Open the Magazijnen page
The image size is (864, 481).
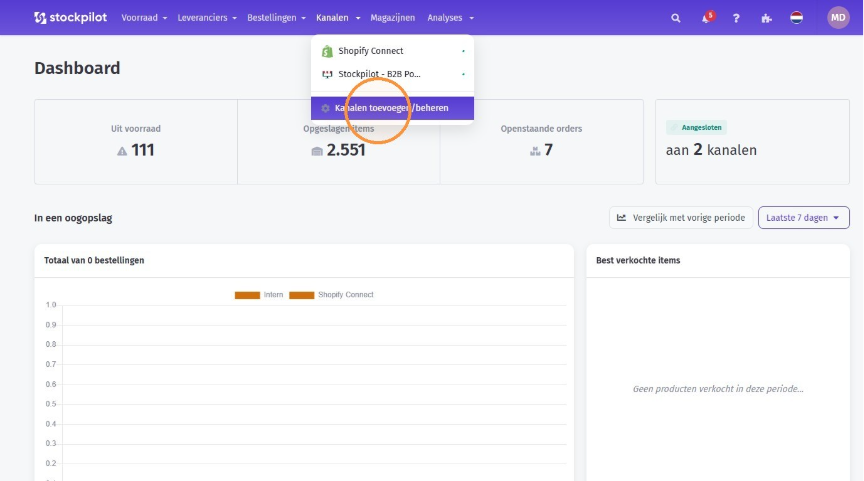(x=392, y=18)
